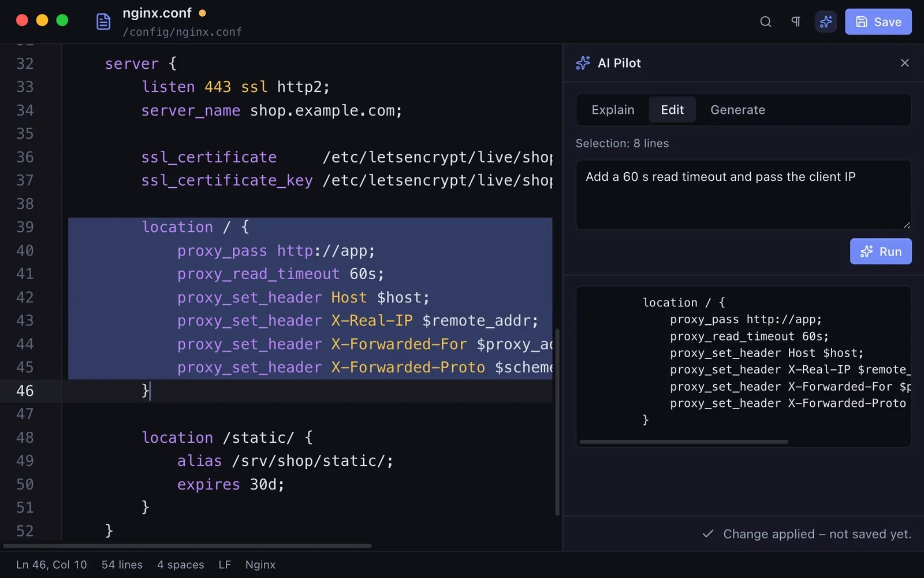924x578 pixels.
Task: Select the Edit tab
Action: coord(672,110)
